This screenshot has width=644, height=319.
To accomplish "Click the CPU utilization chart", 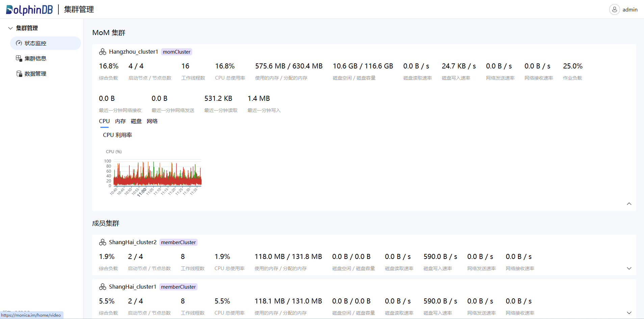I will click(x=157, y=173).
